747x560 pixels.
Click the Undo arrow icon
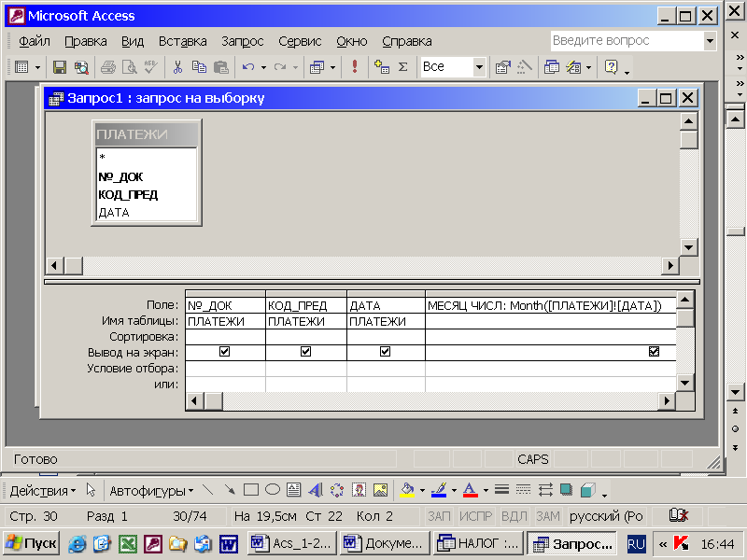tap(248, 67)
